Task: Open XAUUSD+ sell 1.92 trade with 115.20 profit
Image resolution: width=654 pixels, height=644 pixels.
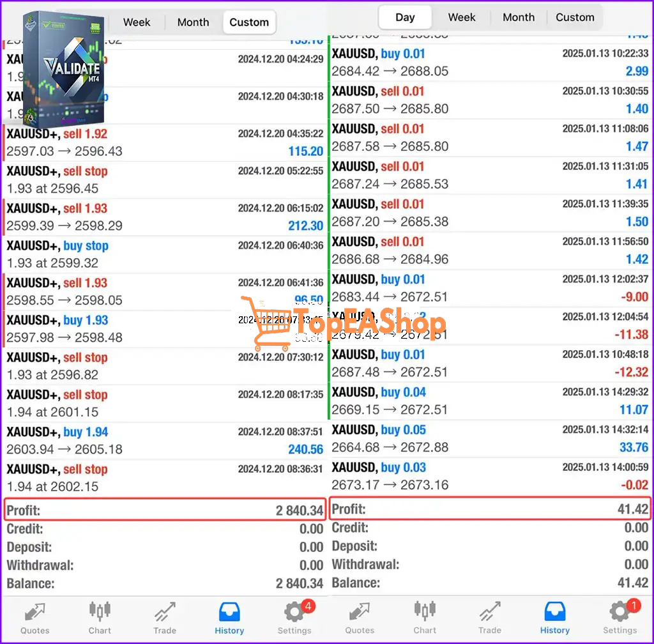Action: click(165, 142)
